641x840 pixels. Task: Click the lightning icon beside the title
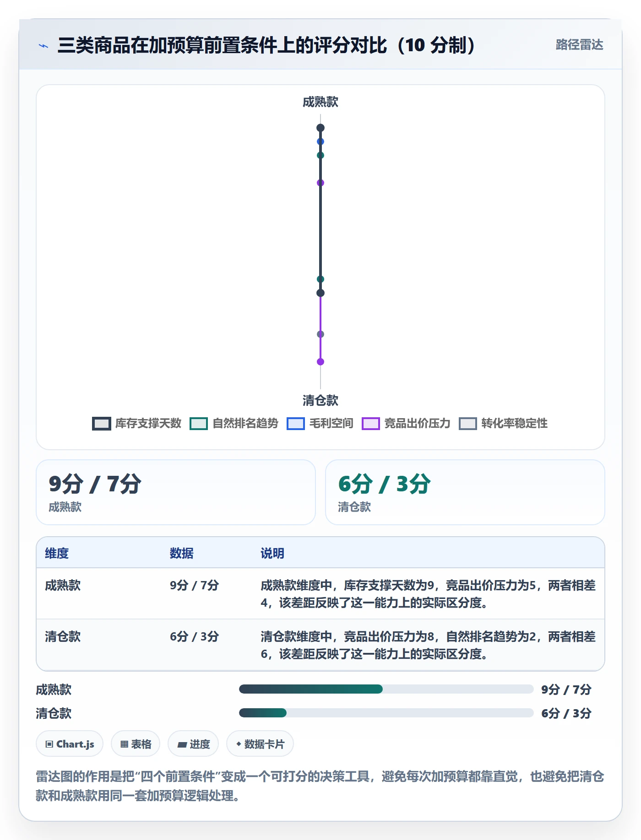click(x=43, y=46)
